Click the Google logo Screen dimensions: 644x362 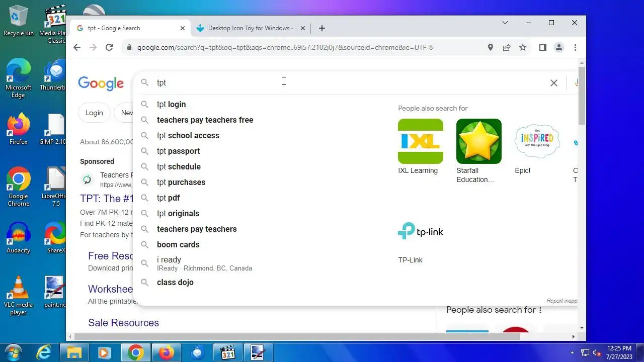pyautogui.click(x=101, y=83)
